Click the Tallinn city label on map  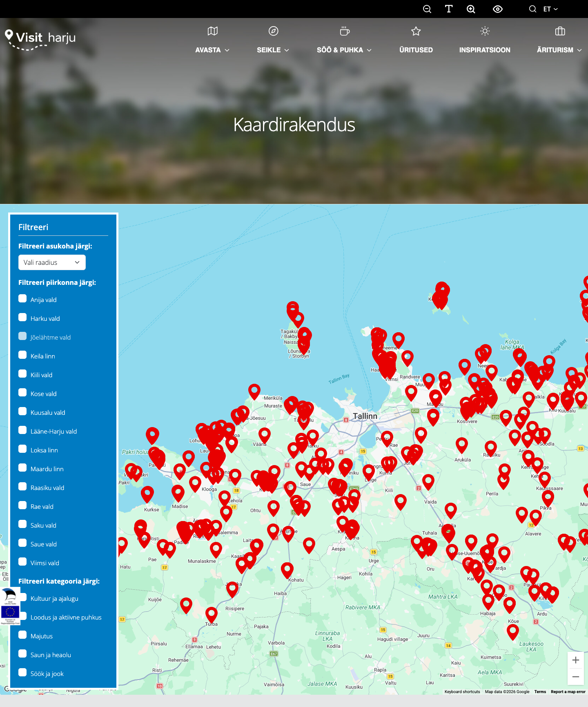tap(365, 416)
